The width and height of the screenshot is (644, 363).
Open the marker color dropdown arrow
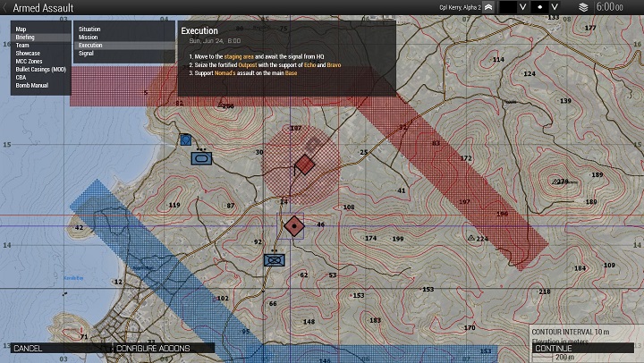(523, 7)
